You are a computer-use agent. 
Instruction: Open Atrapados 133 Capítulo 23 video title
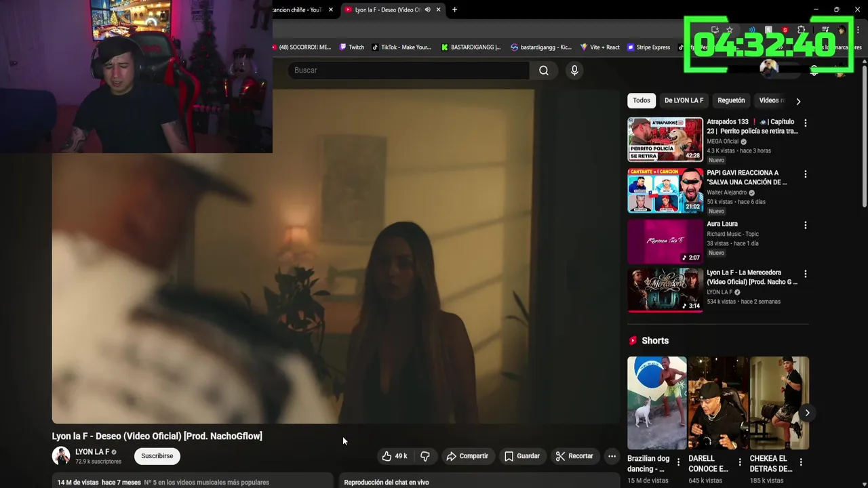[x=752, y=127]
